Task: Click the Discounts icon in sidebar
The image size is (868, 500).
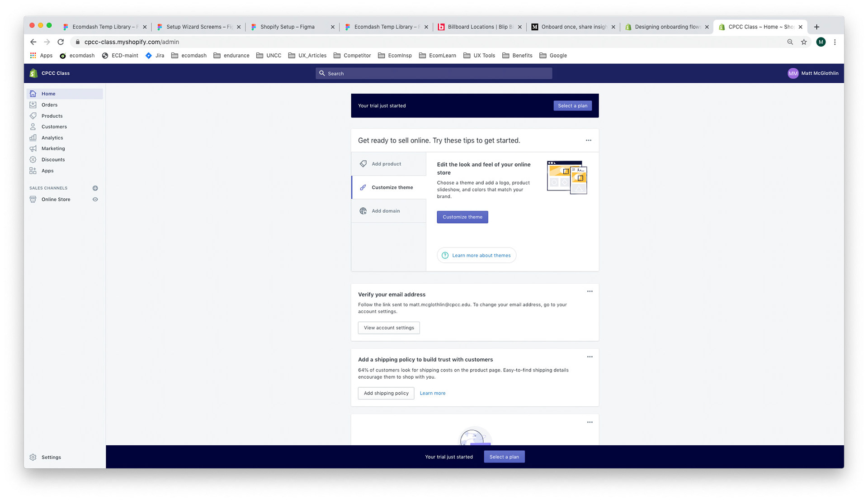Action: point(33,159)
